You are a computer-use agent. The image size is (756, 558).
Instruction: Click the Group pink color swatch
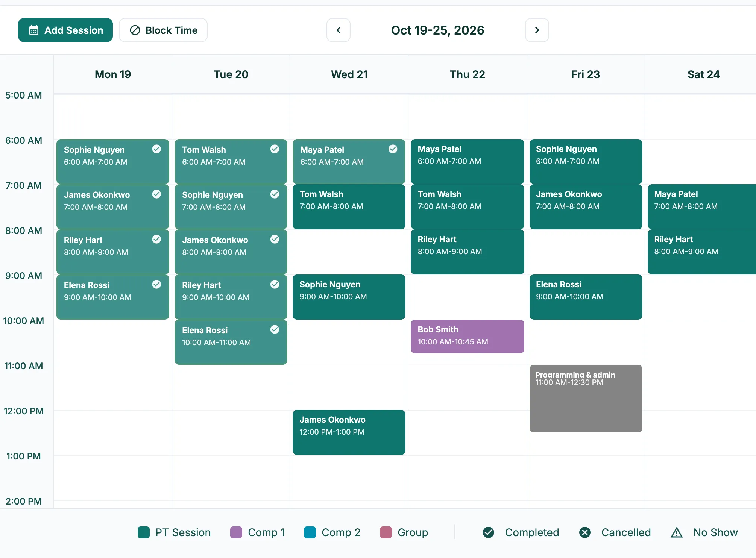pyautogui.click(x=386, y=532)
